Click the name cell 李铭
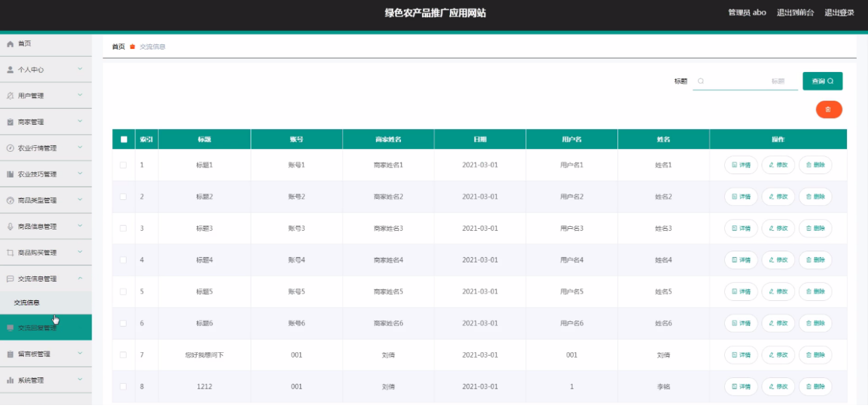This screenshot has width=868, height=407. coord(664,387)
